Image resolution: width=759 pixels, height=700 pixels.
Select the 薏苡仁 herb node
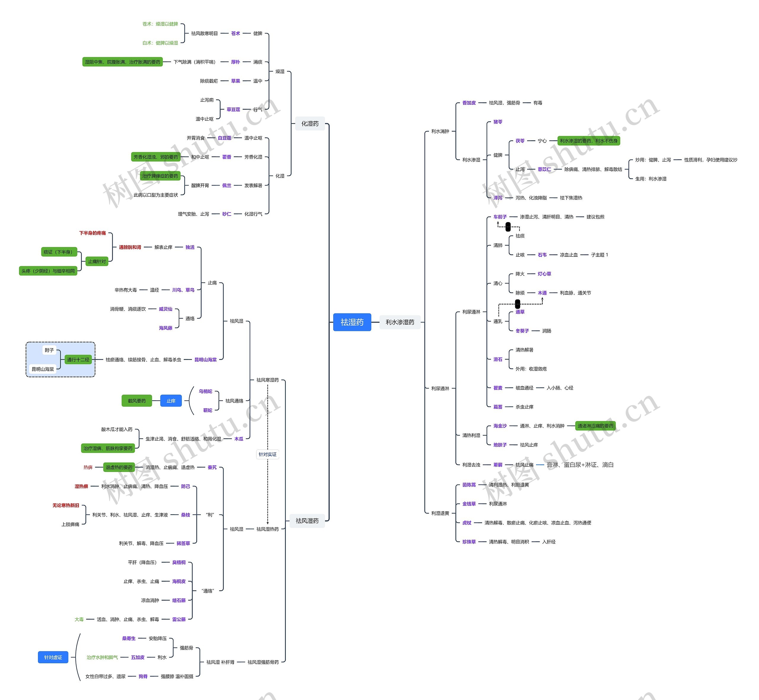(545, 169)
